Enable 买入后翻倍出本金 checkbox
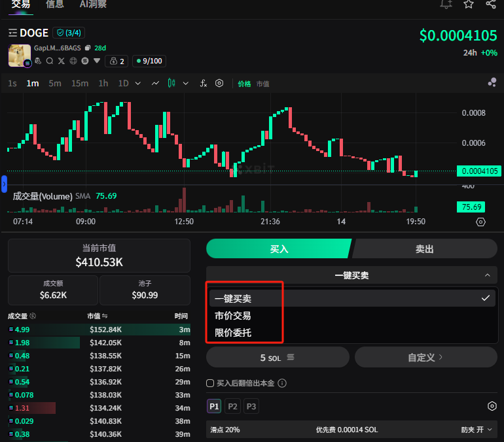This screenshot has width=504, height=442. coord(210,383)
